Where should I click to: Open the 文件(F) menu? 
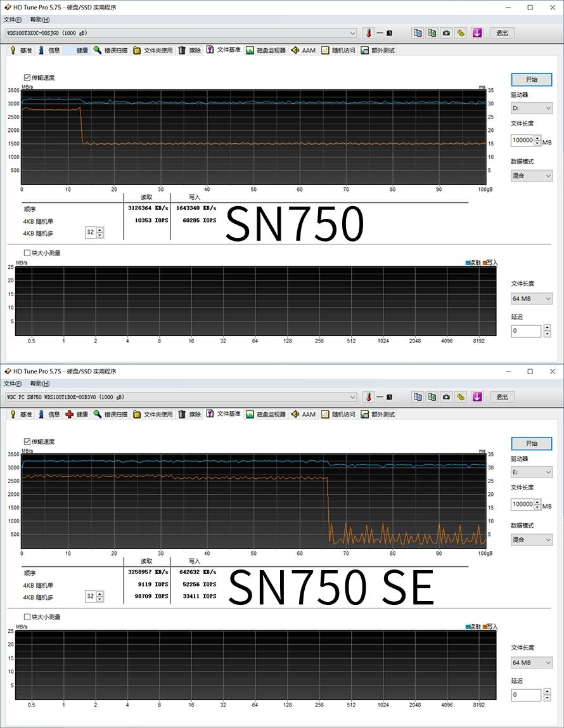[x=14, y=20]
